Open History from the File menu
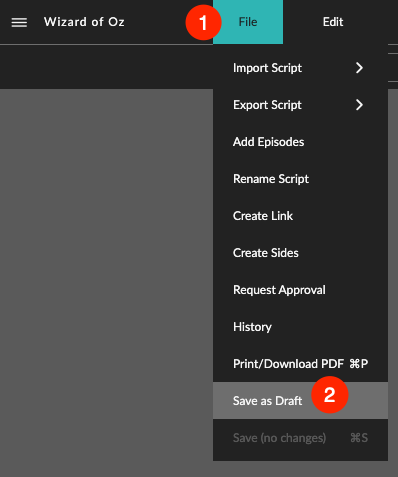This screenshot has height=477, width=398. (x=300, y=327)
